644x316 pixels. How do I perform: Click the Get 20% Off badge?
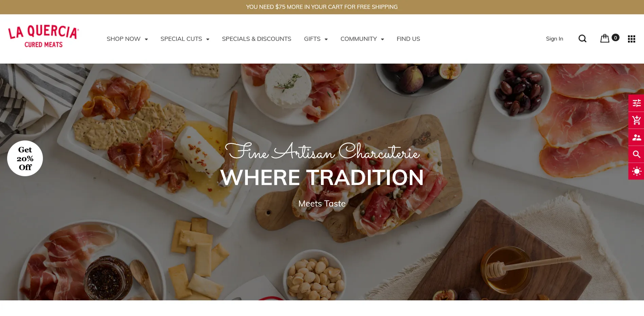pyautogui.click(x=25, y=159)
